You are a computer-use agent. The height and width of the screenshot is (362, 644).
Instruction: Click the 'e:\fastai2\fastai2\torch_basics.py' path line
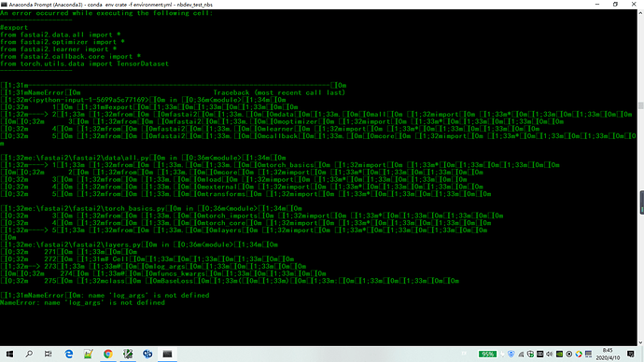click(151, 208)
